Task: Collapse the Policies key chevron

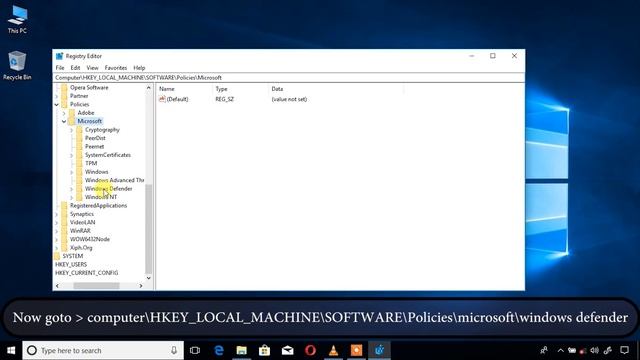Action: point(57,105)
